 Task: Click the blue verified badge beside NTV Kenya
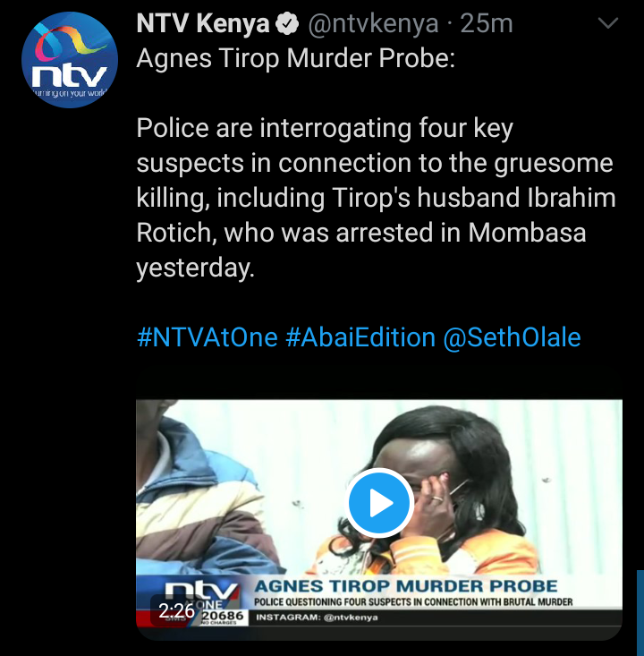coord(287,23)
